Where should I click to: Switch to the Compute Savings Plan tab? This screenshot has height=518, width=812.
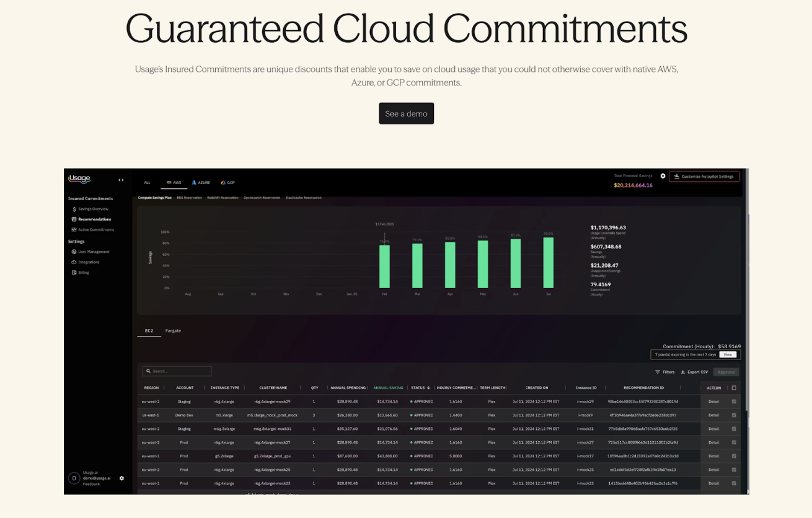[154, 198]
